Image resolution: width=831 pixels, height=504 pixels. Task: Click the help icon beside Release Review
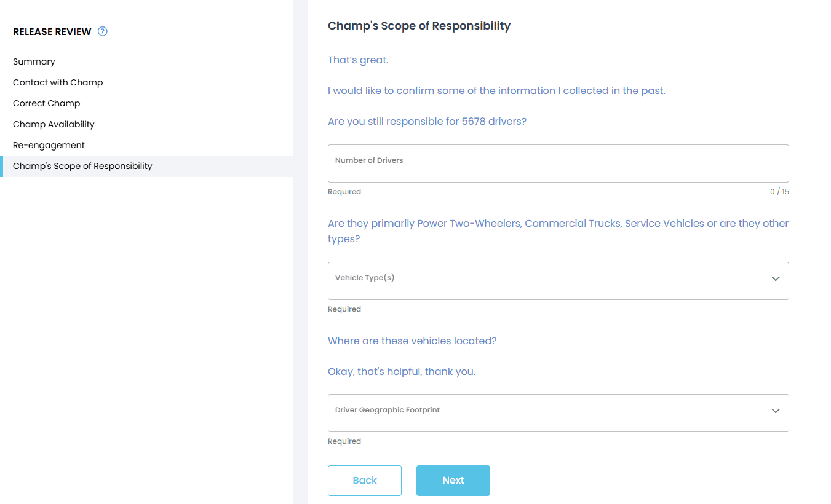tap(103, 31)
